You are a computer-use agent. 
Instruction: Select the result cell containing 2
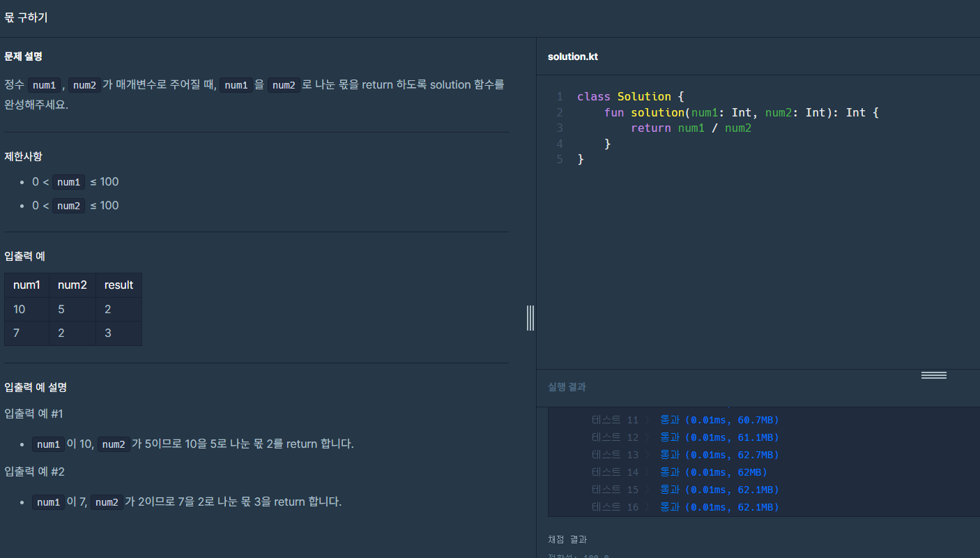(x=108, y=309)
